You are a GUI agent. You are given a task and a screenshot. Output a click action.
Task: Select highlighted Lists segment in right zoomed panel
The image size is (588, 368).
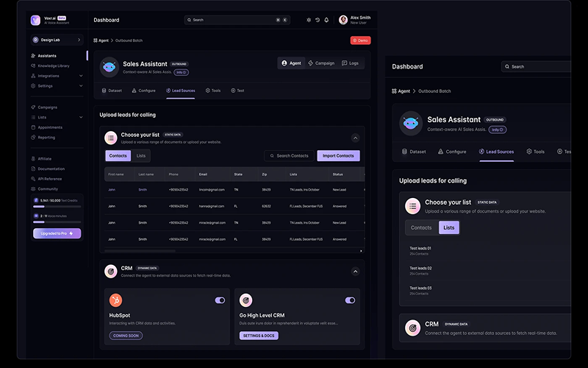(449, 227)
